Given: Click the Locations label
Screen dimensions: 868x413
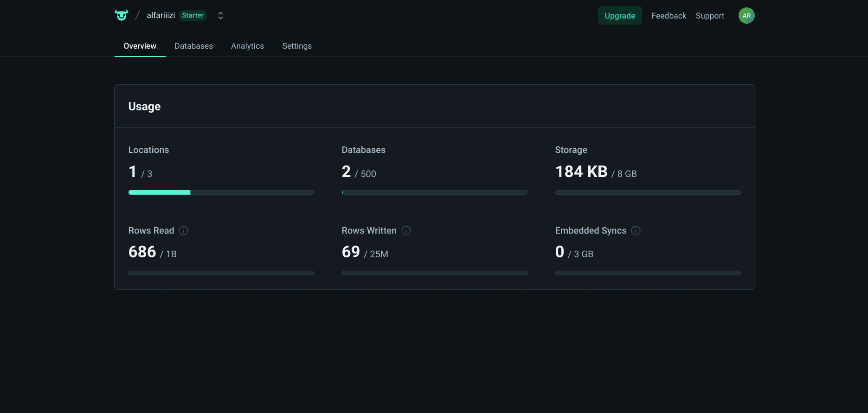Looking at the screenshot, I should [149, 150].
